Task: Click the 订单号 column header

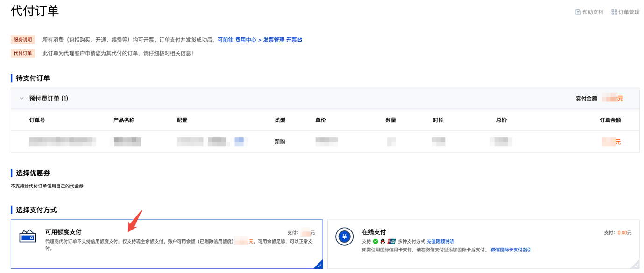Action: tap(37, 120)
